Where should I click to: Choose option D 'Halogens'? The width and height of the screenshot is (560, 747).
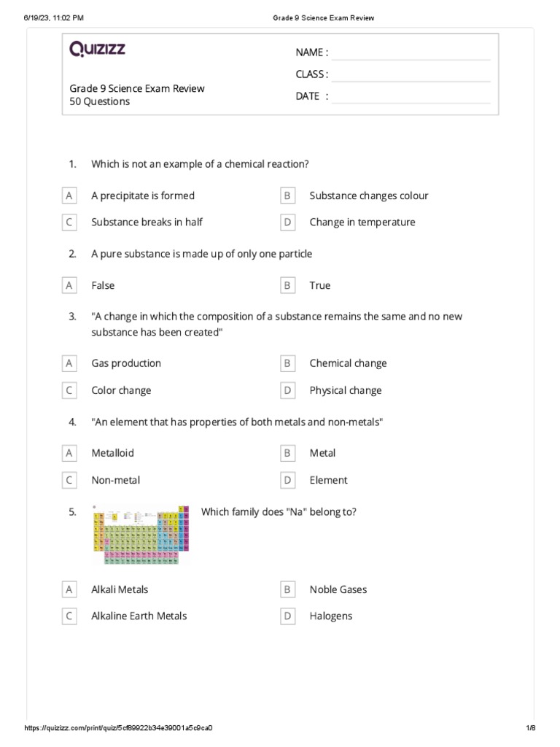tap(287, 616)
